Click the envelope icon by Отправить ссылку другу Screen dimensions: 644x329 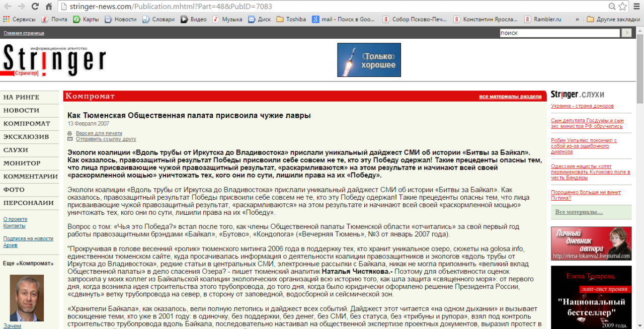pyautogui.click(x=70, y=139)
